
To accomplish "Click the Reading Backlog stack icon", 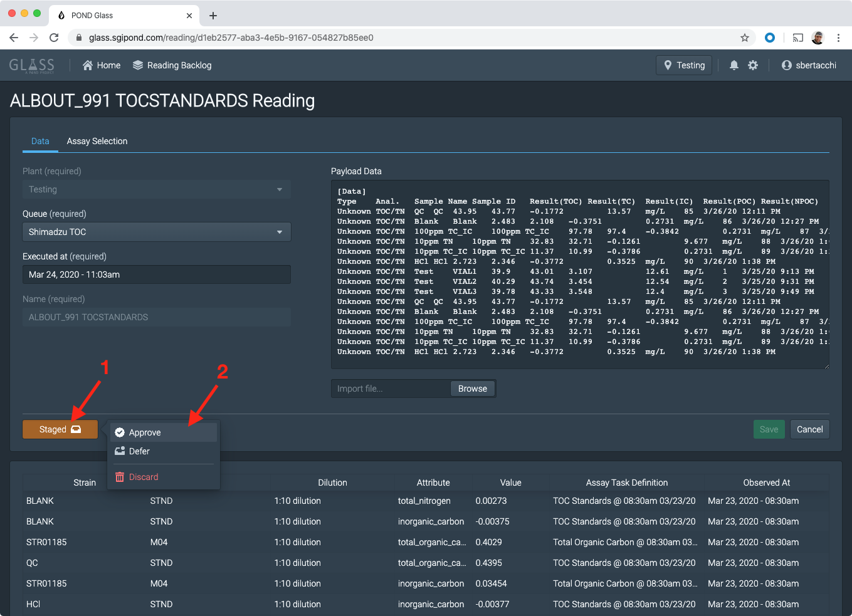I will coord(137,65).
